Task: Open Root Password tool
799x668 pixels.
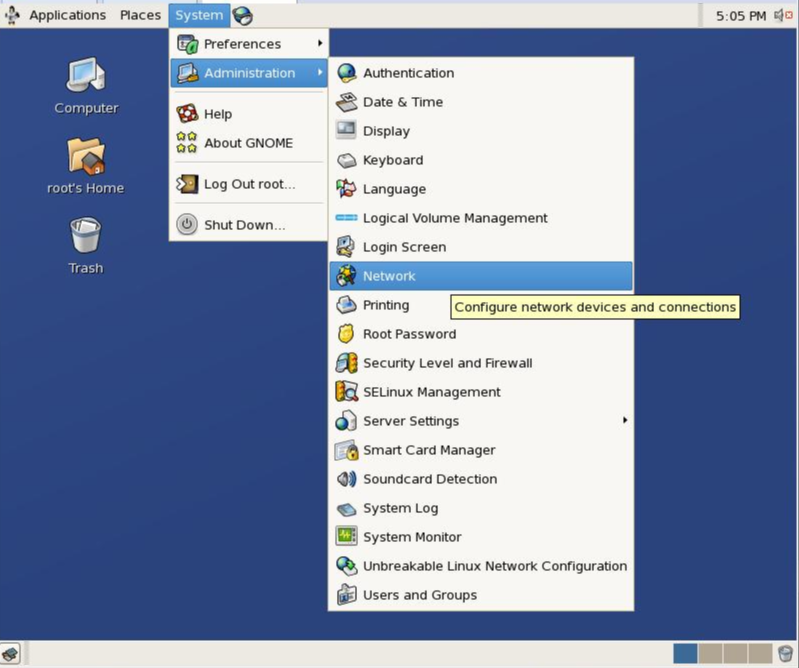Action: click(481, 334)
